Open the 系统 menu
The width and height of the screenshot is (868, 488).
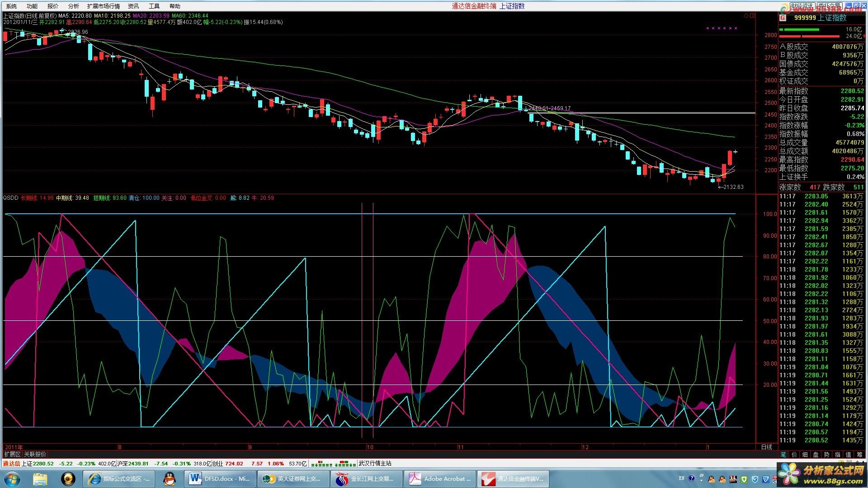point(11,6)
